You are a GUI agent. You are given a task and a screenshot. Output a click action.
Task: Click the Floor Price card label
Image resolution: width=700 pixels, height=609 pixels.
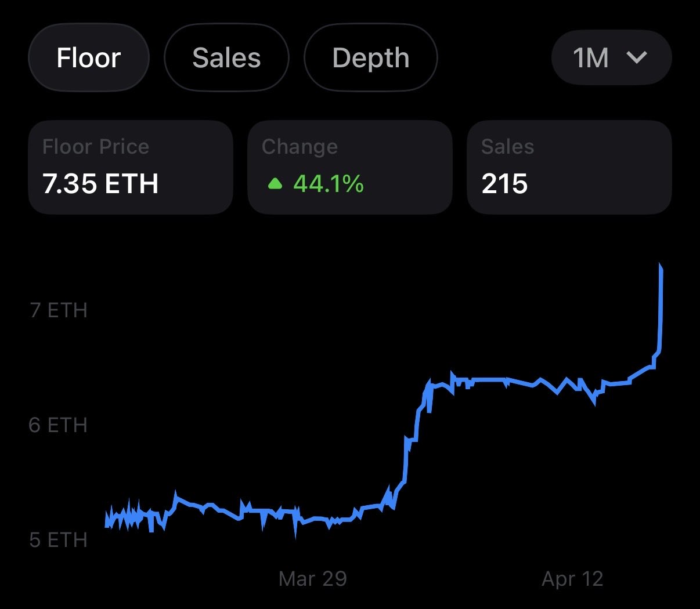point(96,147)
